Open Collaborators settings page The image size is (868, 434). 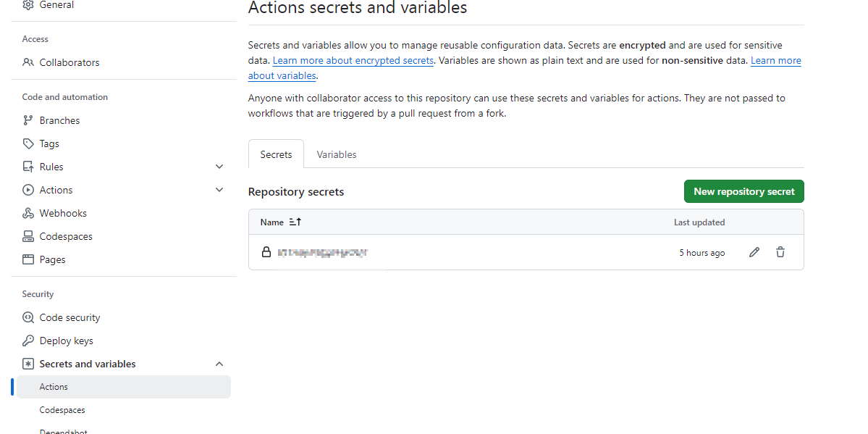(69, 62)
